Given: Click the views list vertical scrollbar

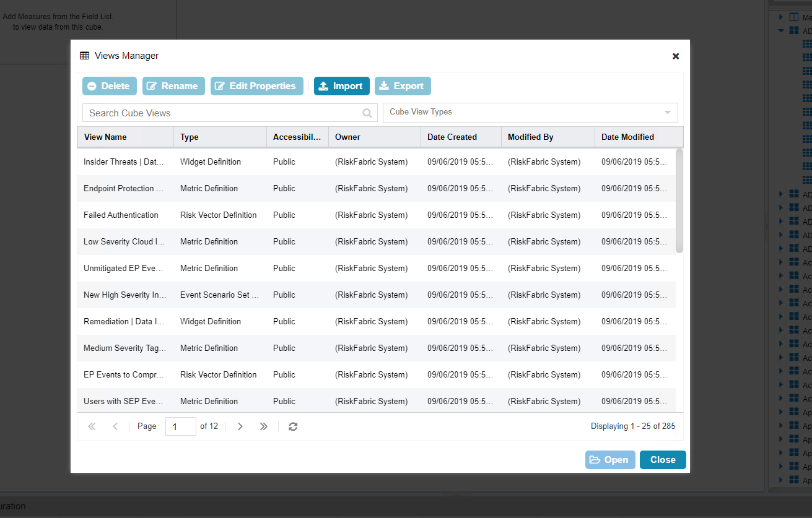Looking at the screenshot, I should (x=679, y=201).
